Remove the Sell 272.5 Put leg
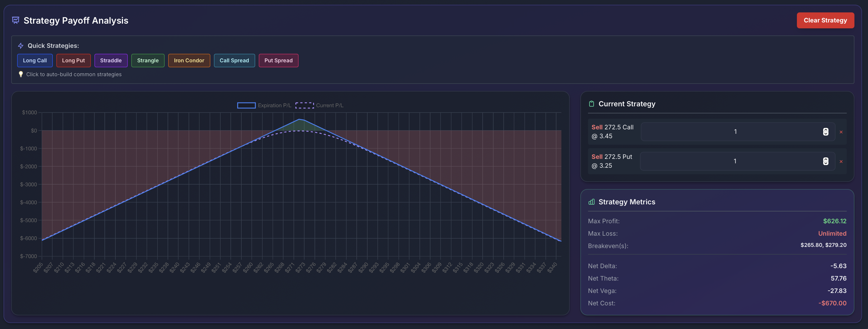The height and width of the screenshot is (329, 868). 841,161
